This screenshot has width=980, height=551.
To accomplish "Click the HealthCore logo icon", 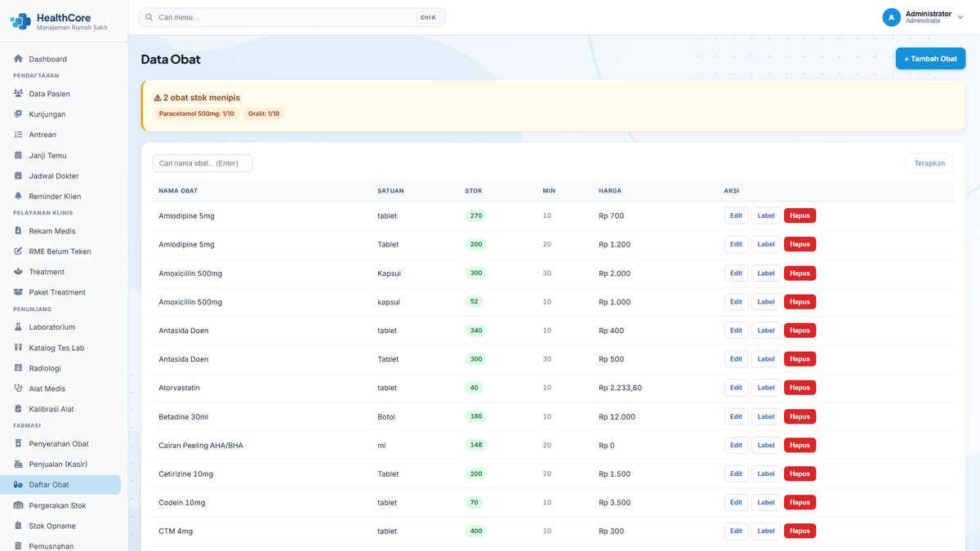I will 20,21.
